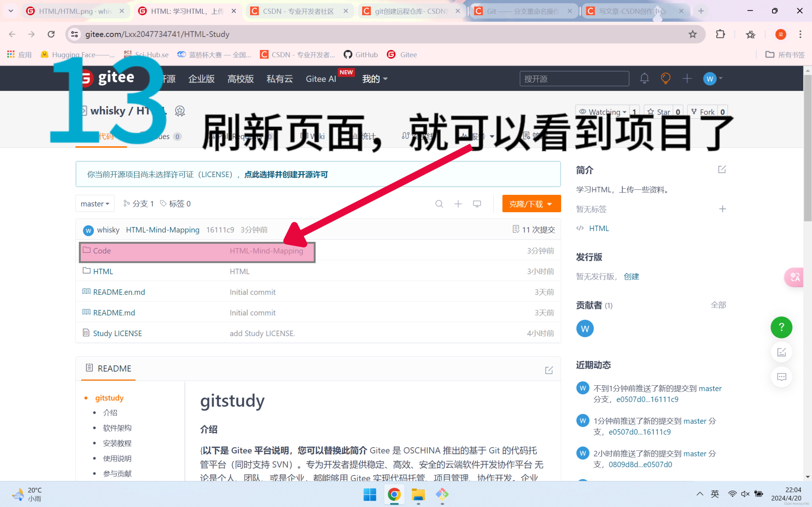Open the README.en.md file link
Screen dimensions: 812x507
click(x=119, y=292)
